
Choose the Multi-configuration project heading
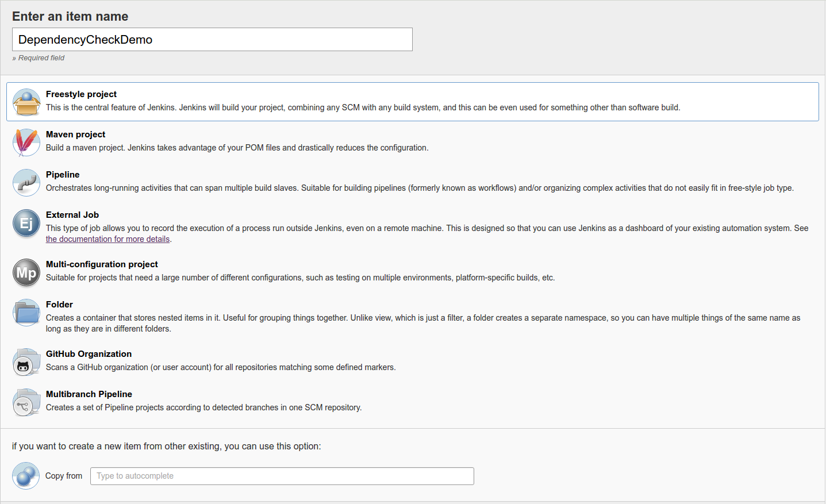click(102, 264)
